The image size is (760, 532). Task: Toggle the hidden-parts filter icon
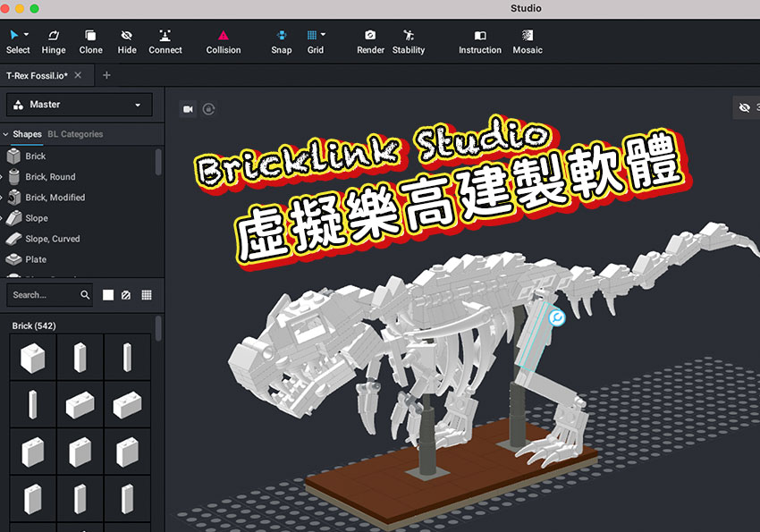(126, 294)
